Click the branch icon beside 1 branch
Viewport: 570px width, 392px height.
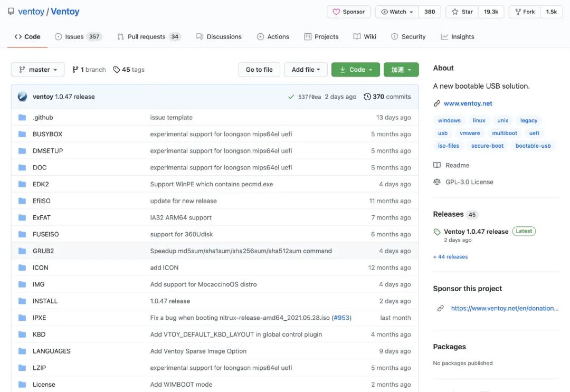click(75, 70)
